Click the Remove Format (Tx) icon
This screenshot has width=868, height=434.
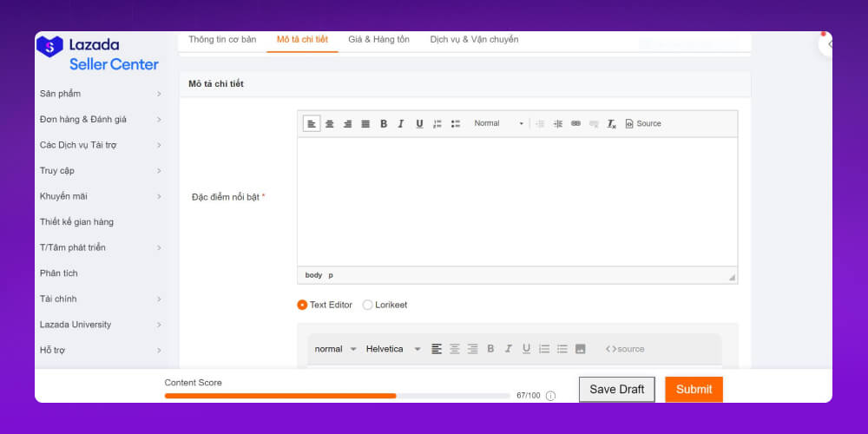pyautogui.click(x=611, y=124)
